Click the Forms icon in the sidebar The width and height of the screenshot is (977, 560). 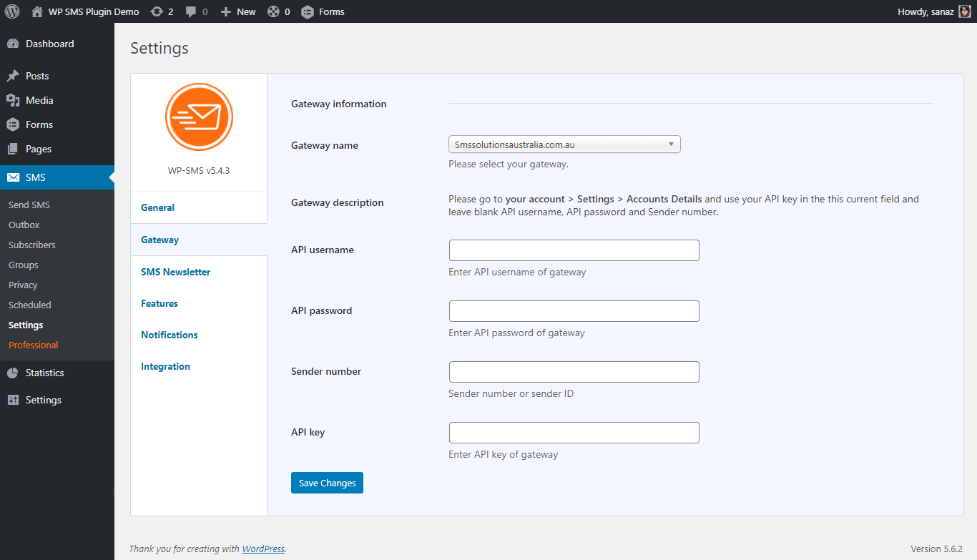pyautogui.click(x=13, y=124)
